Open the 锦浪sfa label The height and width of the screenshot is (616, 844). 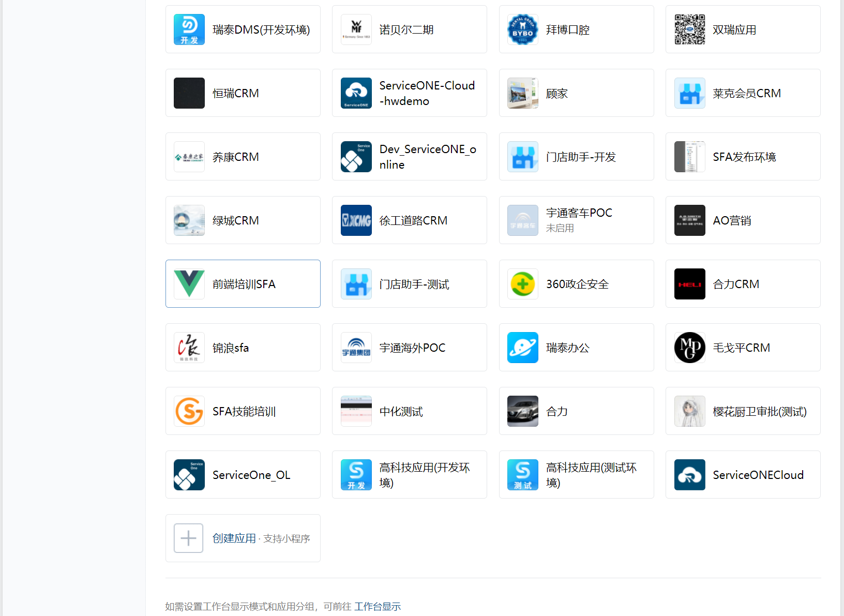point(231,348)
